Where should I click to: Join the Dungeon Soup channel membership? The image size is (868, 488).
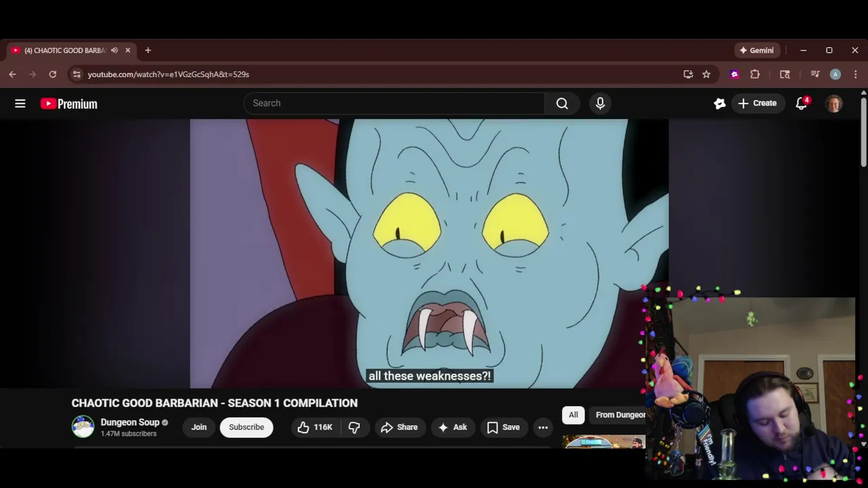point(199,427)
